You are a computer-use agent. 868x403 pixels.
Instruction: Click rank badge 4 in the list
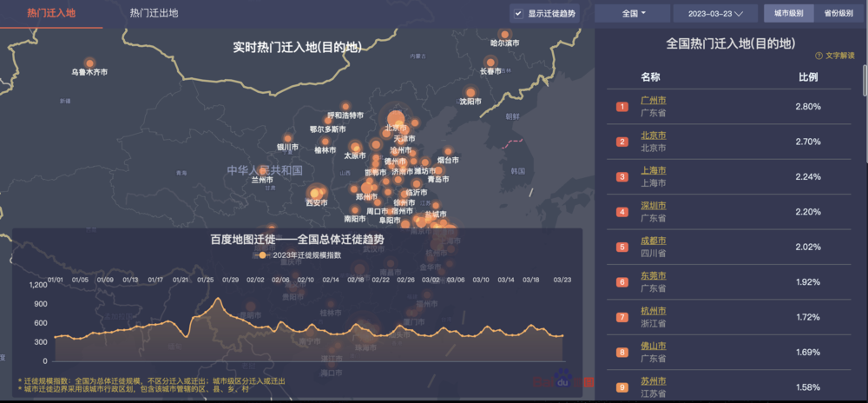tap(622, 212)
